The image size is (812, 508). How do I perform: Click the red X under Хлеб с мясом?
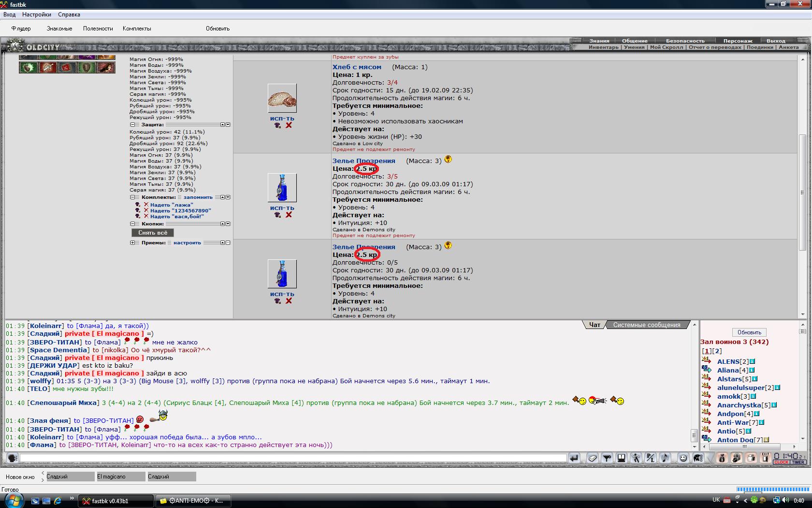tap(289, 125)
